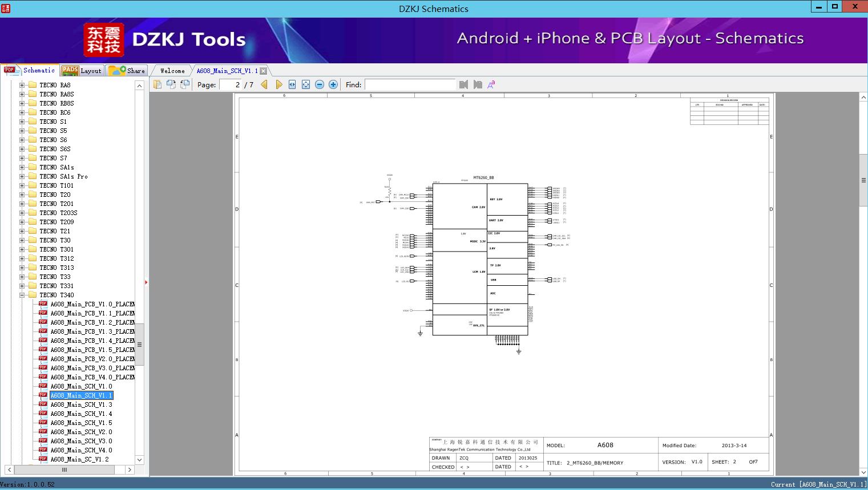Switch to the Layout tab
Image resolution: width=868 pixels, height=490 pixels.
[82, 71]
